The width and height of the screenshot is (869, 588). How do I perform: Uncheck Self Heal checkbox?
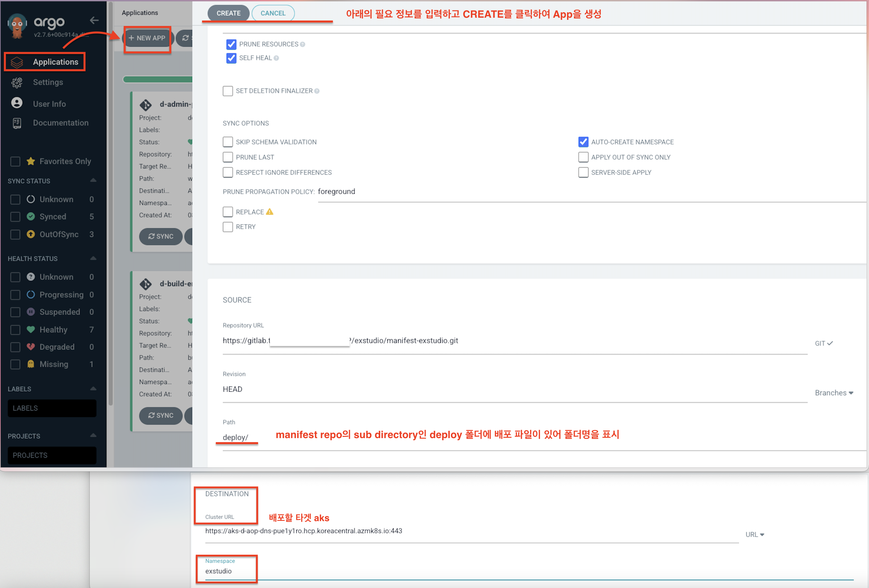pos(231,58)
